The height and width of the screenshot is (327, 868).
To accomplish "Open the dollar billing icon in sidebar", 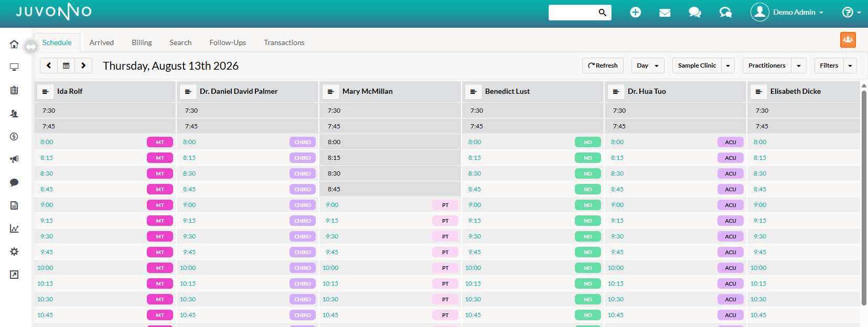I will point(14,136).
